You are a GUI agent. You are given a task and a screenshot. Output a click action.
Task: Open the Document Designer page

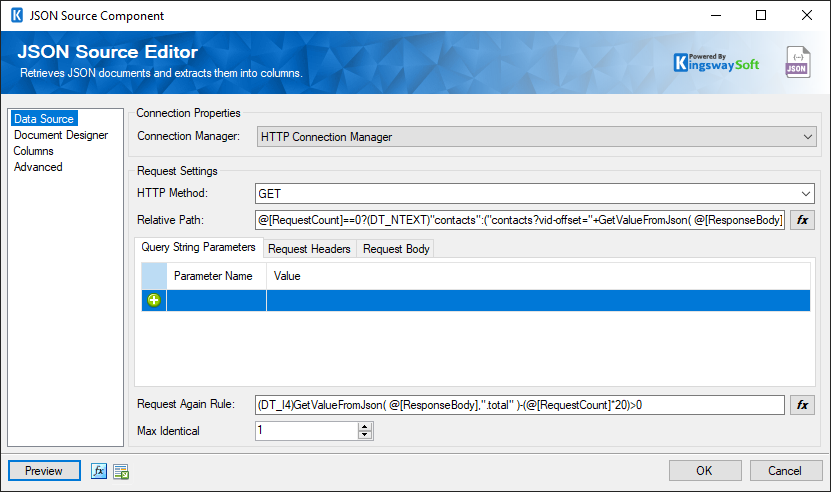pyautogui.click(x=61, y=135)
